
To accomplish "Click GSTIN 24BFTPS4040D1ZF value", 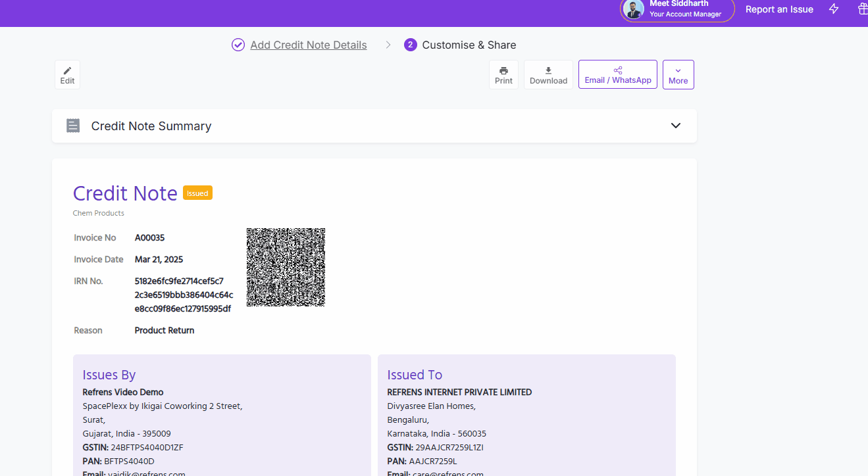I will [147, 447].
